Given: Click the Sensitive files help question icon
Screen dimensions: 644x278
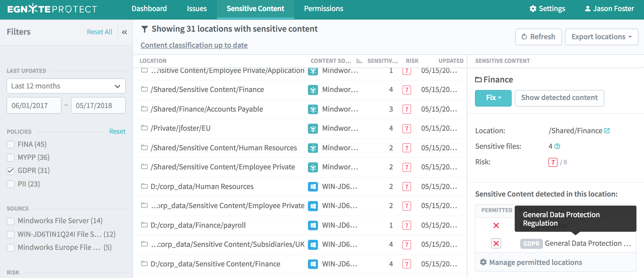Looking at the screenshot, I should click(x=557, y=146).
